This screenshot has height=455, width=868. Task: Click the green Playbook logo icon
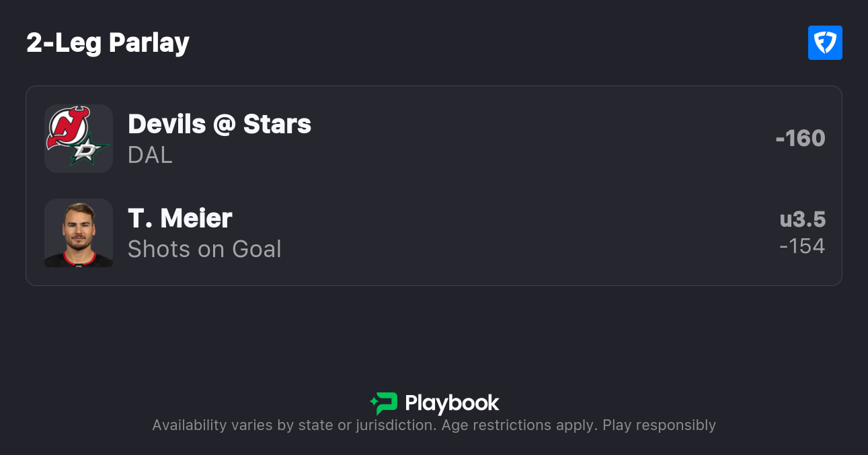pyautogui.click(x=383, y=403)
